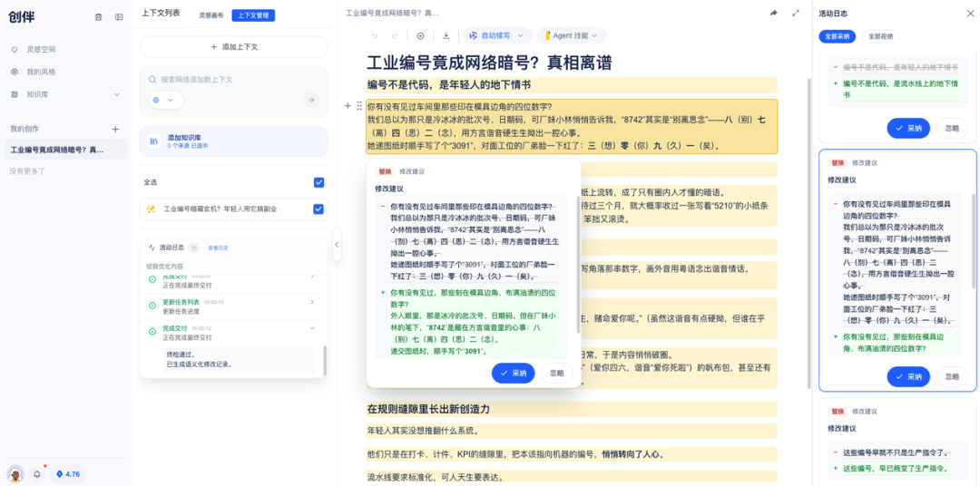Screen dimensions: 980x486
Task: Click the expand fullscreen icon above the editor
Action: (x=796, y=13)
